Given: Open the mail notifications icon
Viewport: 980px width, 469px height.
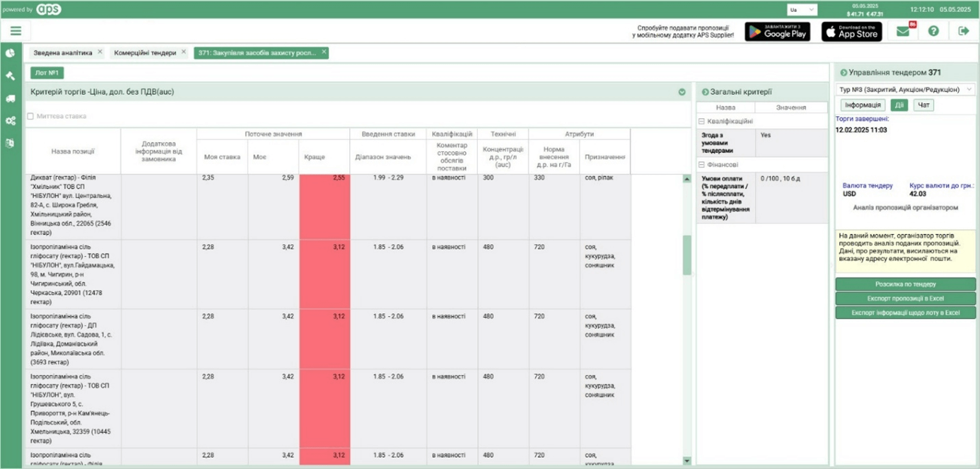Looking at the screenshot, I should click(903, 31).
